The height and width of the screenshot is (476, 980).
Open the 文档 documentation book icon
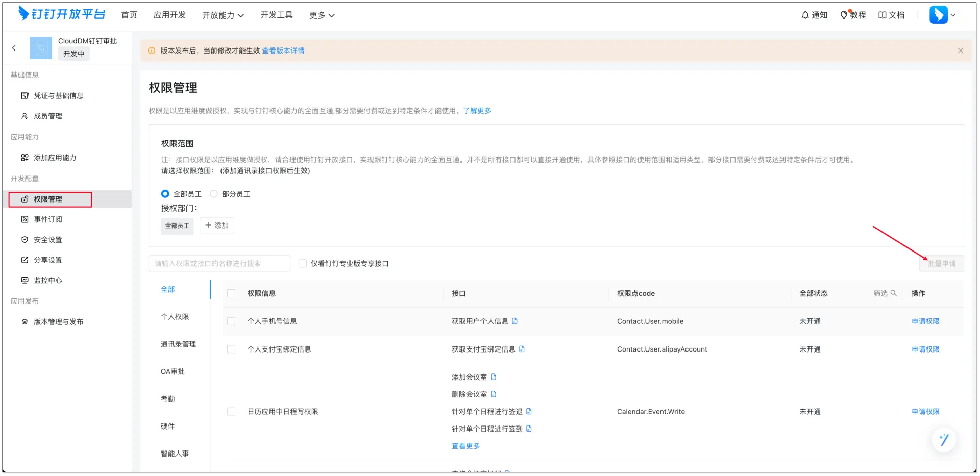(x=891, y=15)
